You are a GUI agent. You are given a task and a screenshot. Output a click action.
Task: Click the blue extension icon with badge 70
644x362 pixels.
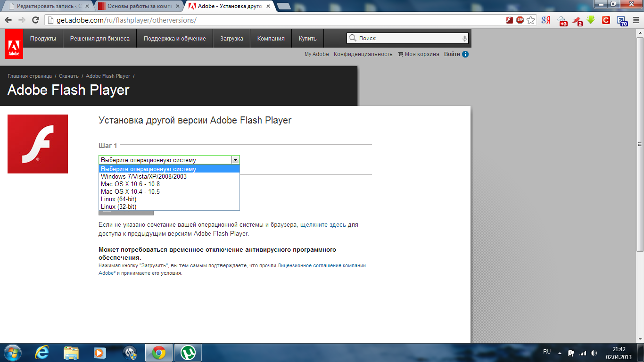tap(623, 21)
